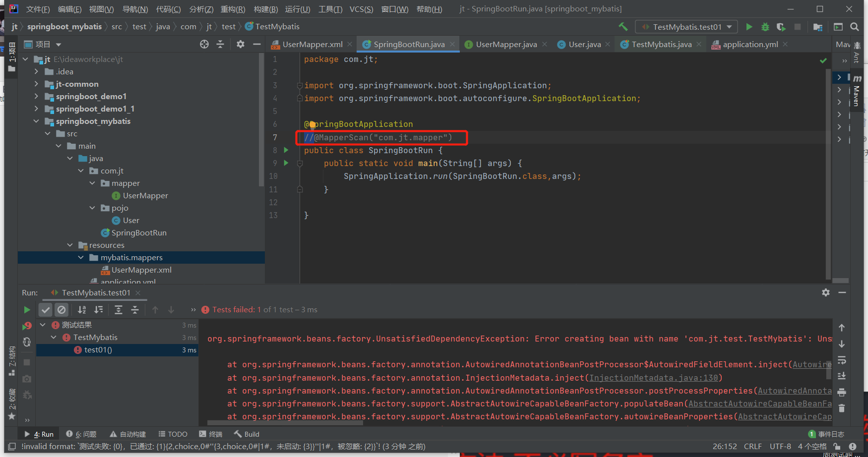The image size is (868, 457).
Task: Open the 事件日志 event log
Action: coord(826,434)
